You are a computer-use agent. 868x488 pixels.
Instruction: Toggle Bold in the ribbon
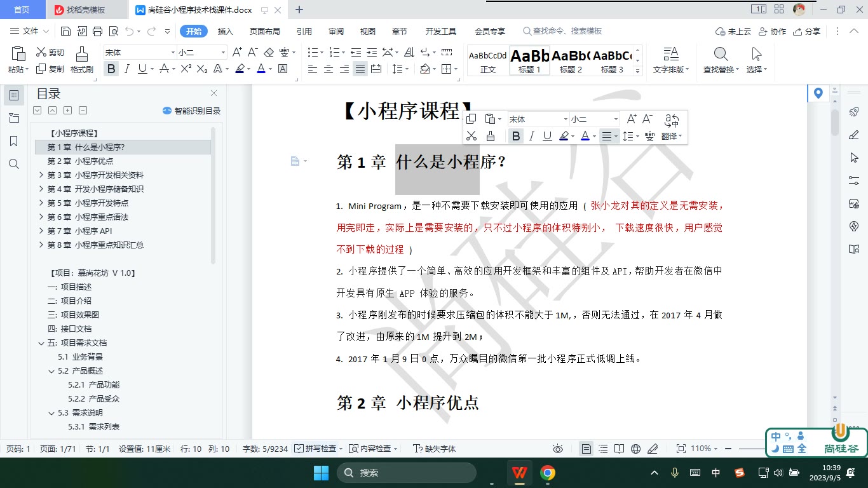point(112,69)
